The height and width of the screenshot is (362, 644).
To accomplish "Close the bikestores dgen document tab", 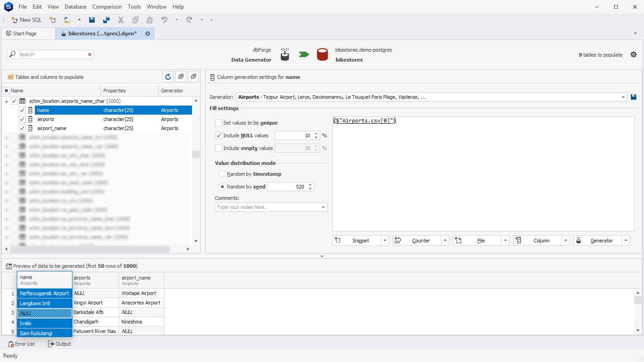I will [x=148, y=34].
